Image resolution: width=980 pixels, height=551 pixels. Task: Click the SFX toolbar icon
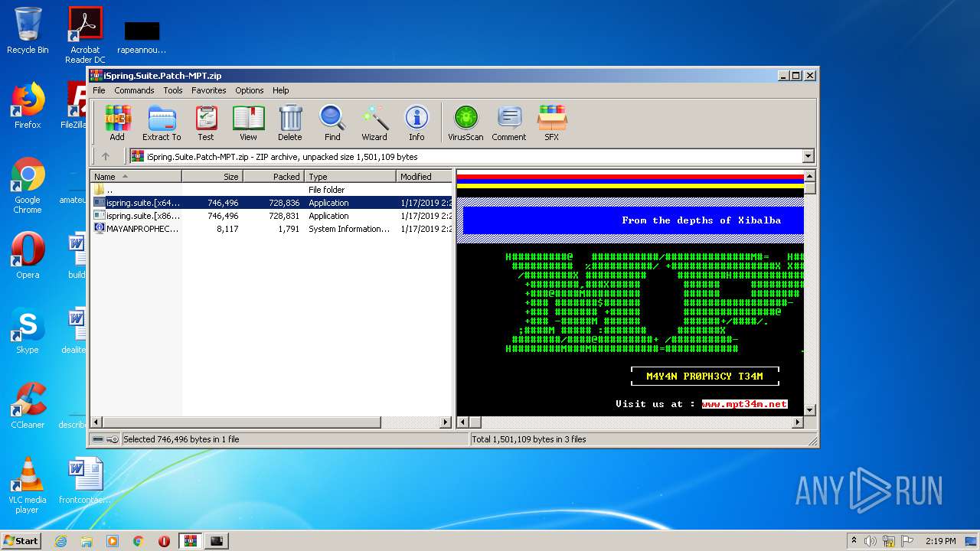[x=552, y=123]
